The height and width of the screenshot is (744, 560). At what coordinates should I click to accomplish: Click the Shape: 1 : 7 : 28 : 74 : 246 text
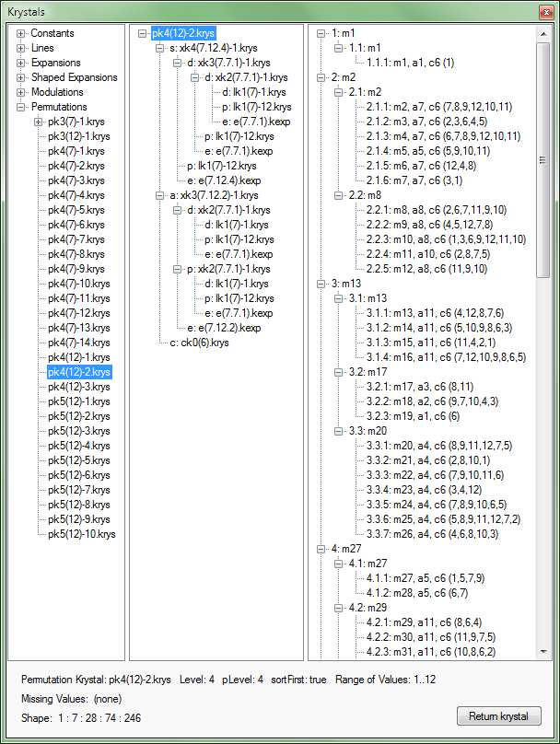[81, 718]
